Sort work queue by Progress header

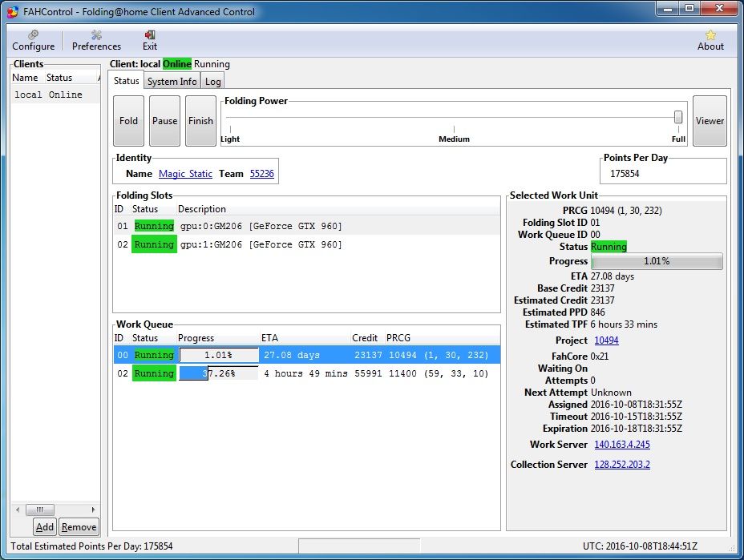(x=218, y=338)
